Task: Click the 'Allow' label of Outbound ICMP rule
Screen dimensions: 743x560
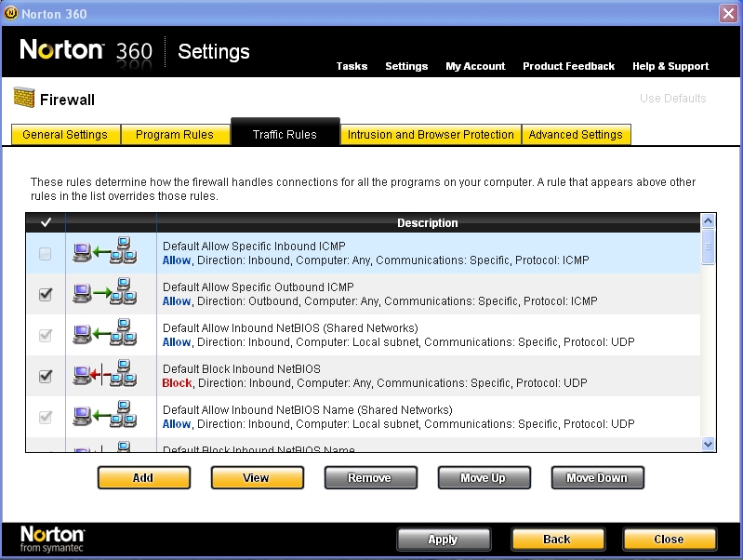Action: [177, 301]
